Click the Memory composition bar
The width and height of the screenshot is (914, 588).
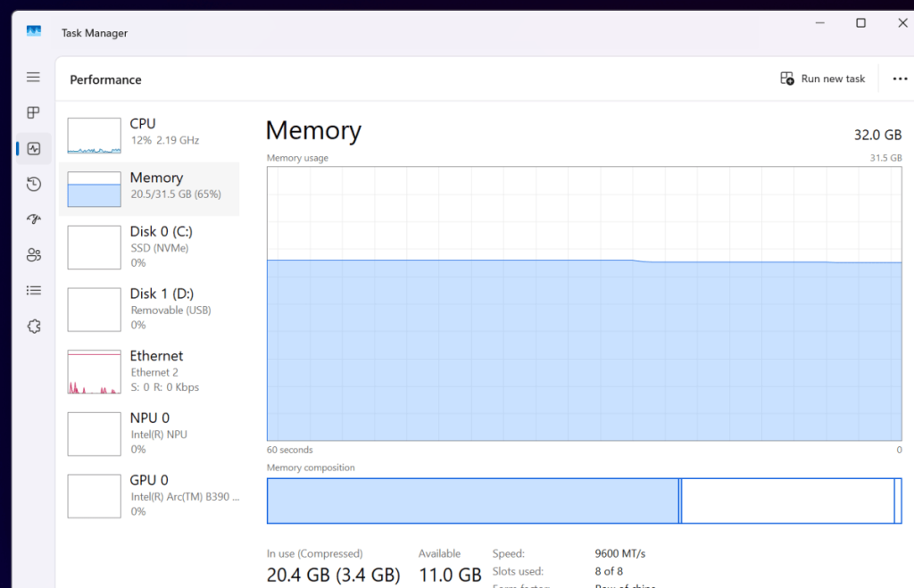tap(584, 501)
